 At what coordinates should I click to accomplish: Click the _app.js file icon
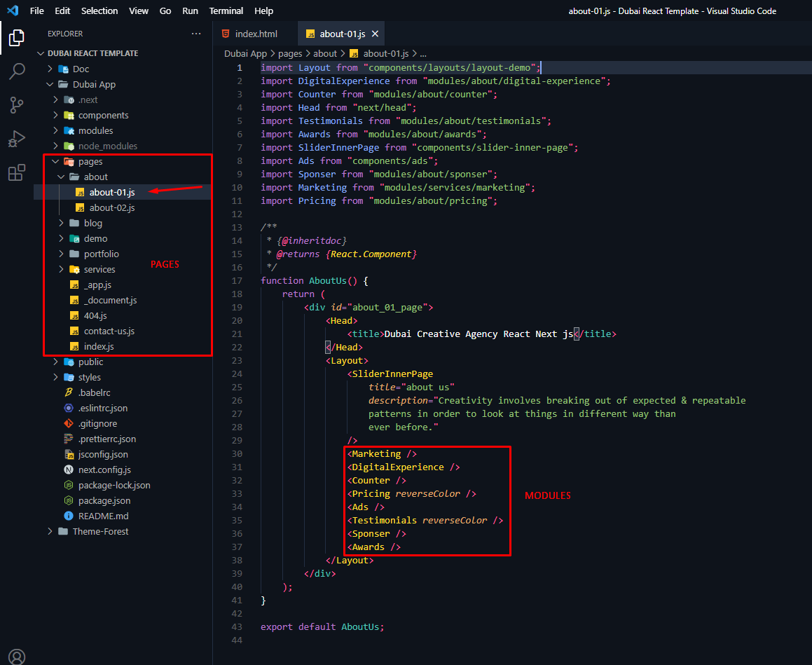[74, 285]
